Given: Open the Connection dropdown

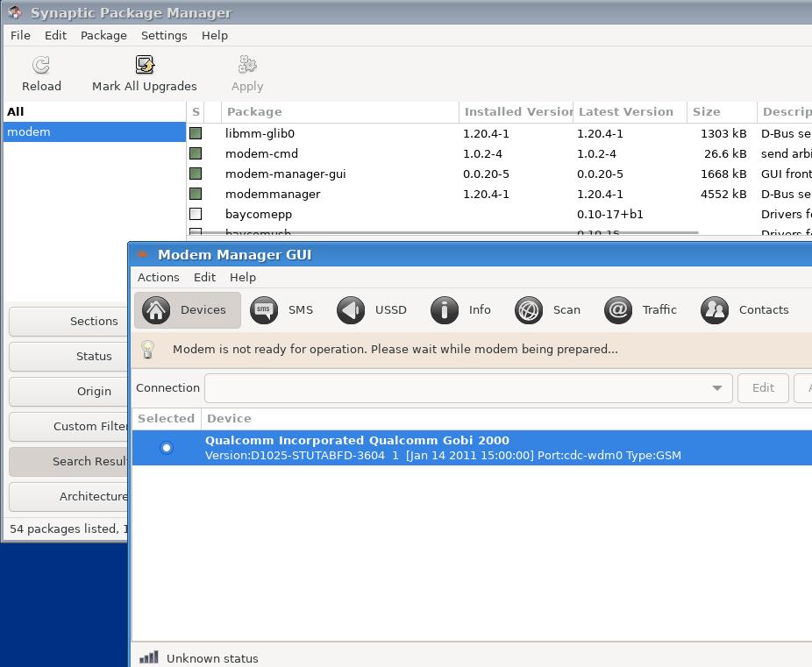Looking at the screenshot, I should coord(468,388).
